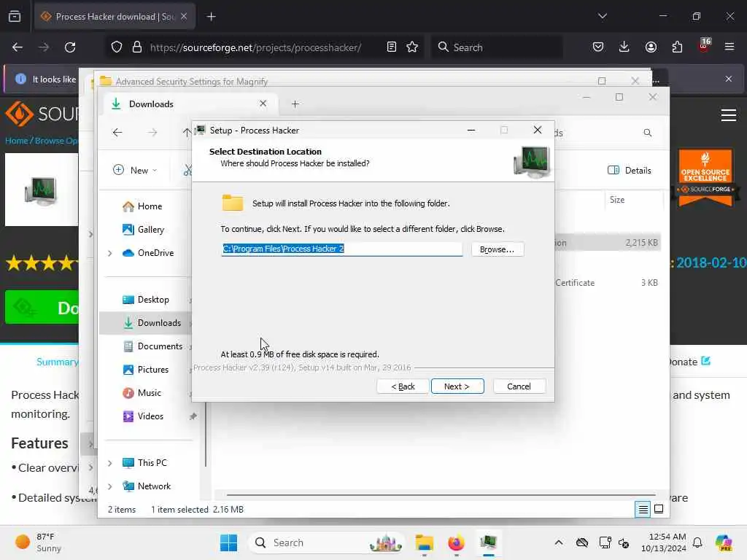Open Firefox application hamburger menu
The width and height of the screenshot is (747, 560).
pos(729,47)
